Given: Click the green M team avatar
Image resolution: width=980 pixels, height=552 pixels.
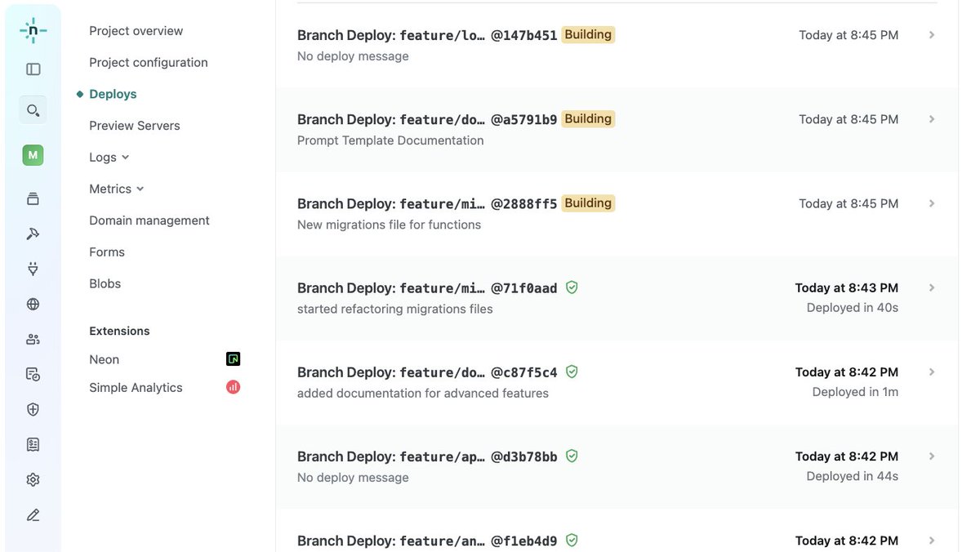Looking at the screenshot, I should tap(33, 155).
